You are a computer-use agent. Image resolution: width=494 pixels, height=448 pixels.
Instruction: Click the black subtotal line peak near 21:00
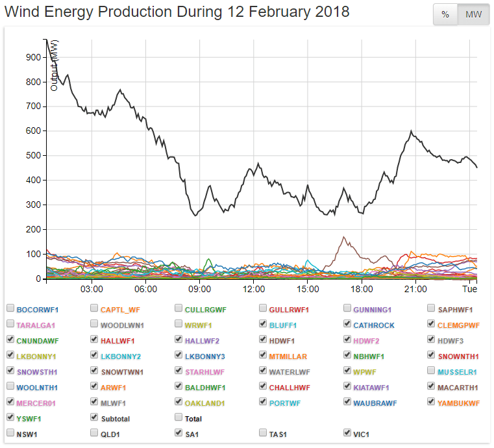[411, 132]
